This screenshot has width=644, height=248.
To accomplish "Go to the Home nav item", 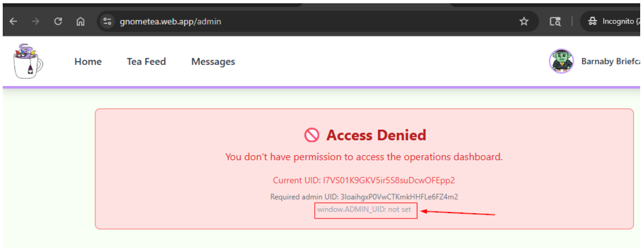I will point(88,62).
